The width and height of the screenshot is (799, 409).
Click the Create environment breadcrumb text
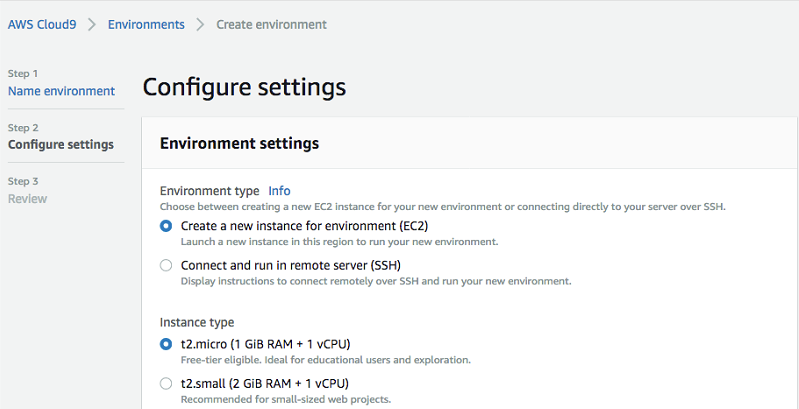[x=271, y=24]
